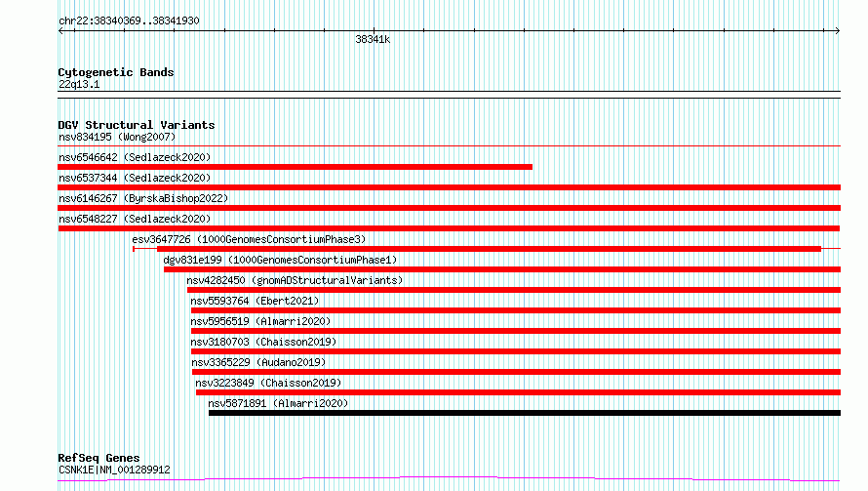Image resolution: width=868 pixels, height=491 pixels.
Task: Click the 38341k ruler position label
Action: click(x=373, y=39)
